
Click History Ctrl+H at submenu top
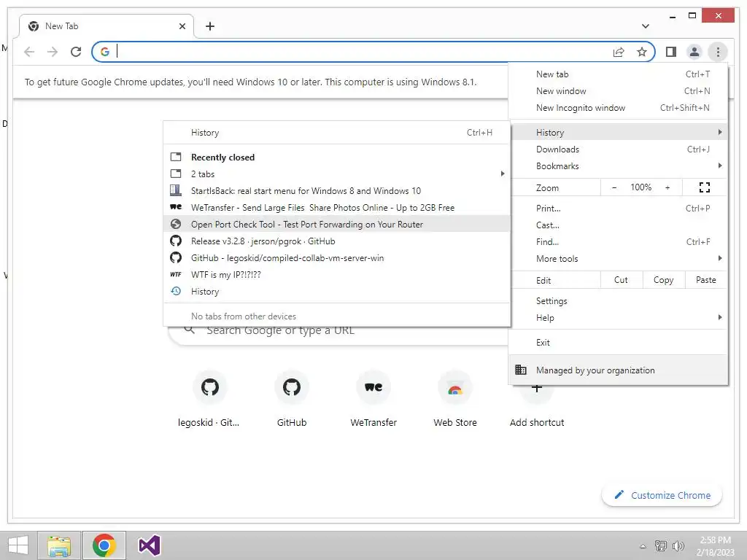click(336, 133)
